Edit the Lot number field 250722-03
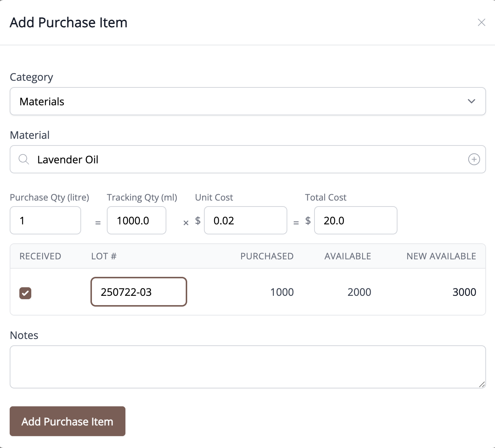Image resolution: width=495 pixels, height=448 pixels. (139, 292)
